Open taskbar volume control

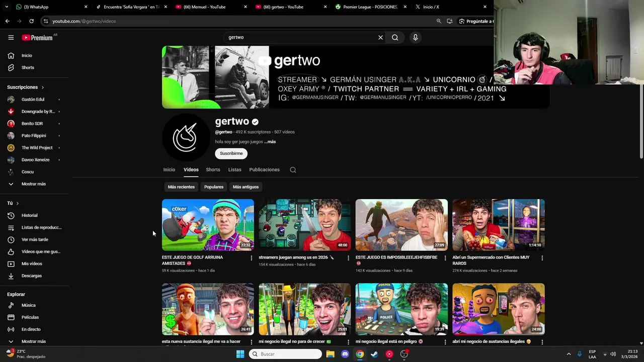point(613,354)
